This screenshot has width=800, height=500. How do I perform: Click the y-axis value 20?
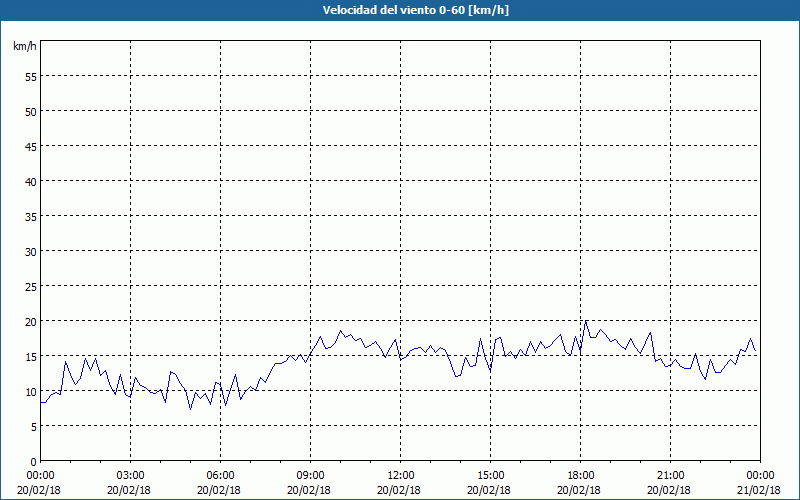tap(31, 321)
